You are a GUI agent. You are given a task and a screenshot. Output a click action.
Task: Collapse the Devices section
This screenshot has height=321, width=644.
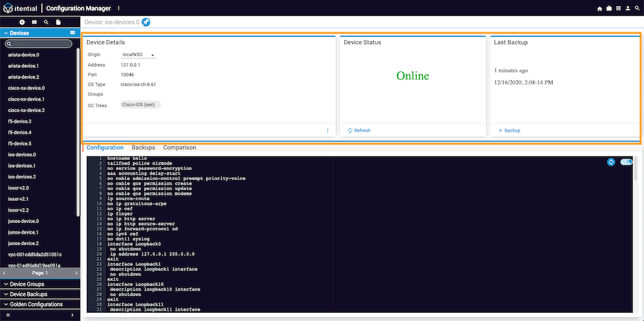coord(6,33)
